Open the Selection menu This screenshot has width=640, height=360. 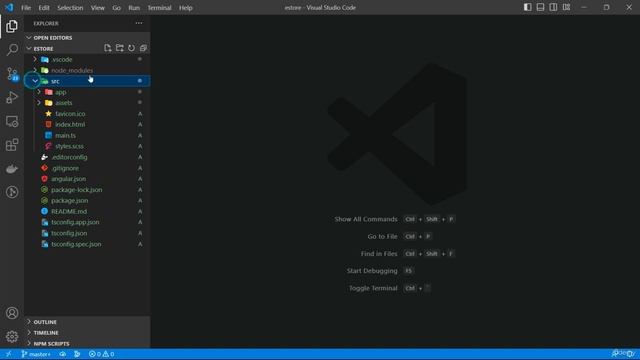click(x=70, y=8)
